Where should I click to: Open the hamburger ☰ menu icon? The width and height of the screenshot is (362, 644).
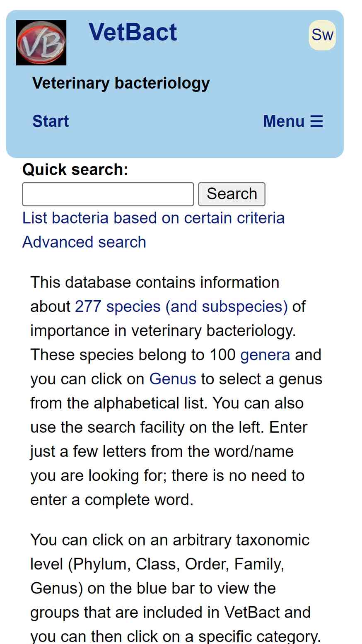(316, 121)
